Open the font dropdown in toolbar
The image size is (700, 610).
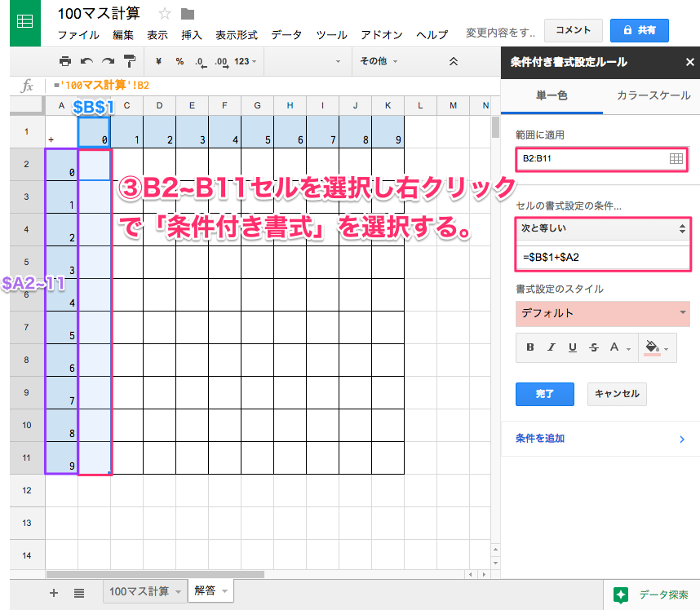tap(307, 61)
